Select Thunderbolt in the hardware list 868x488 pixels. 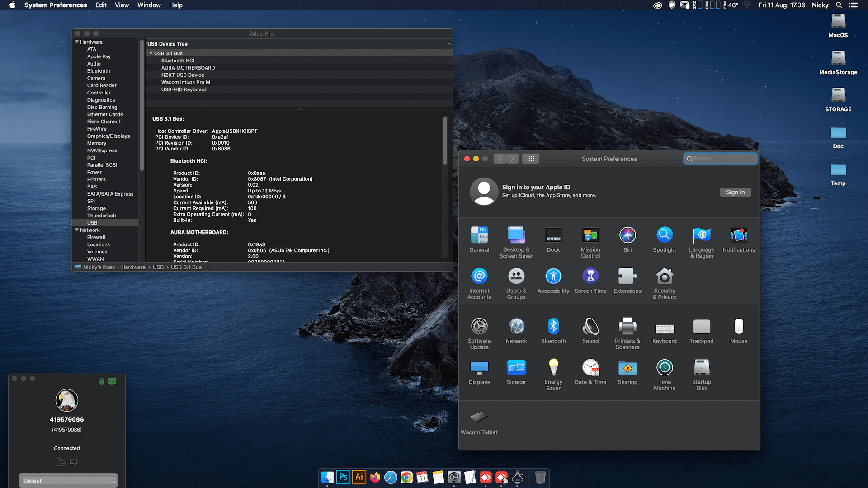(102, 216)
